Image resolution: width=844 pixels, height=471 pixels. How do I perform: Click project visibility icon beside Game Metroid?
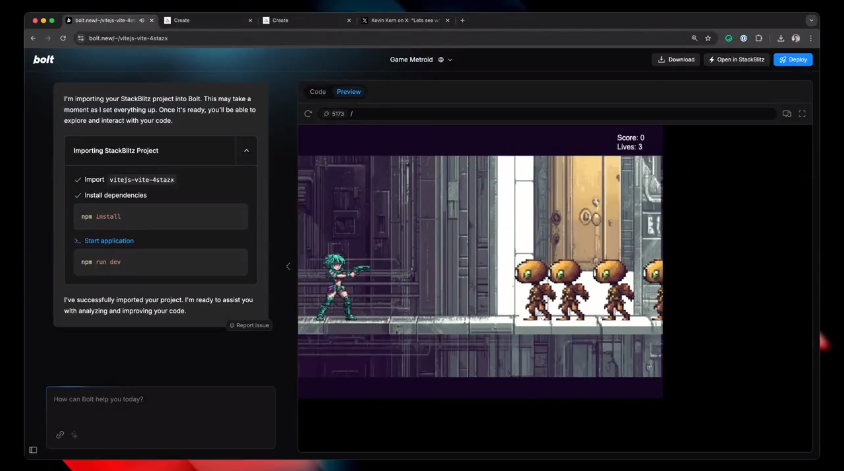441,60
